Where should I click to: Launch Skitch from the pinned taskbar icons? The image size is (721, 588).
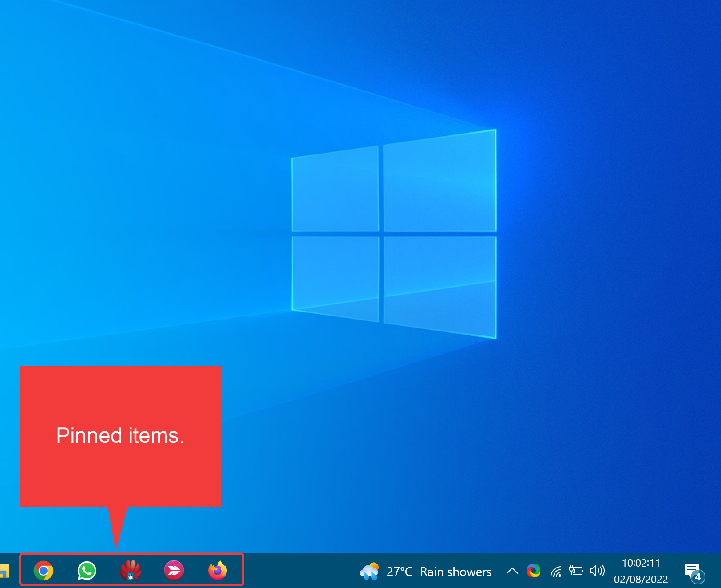point(174,571)
